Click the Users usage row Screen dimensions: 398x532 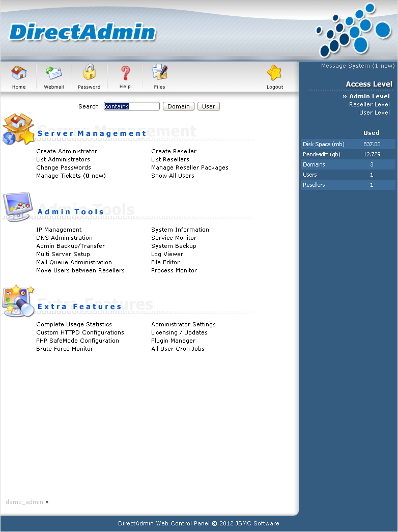coord(348,175)
